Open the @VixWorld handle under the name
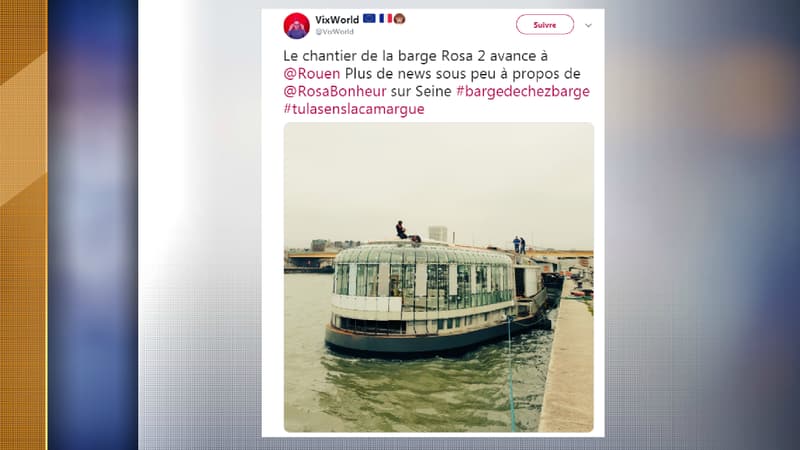 coord(334,32)
